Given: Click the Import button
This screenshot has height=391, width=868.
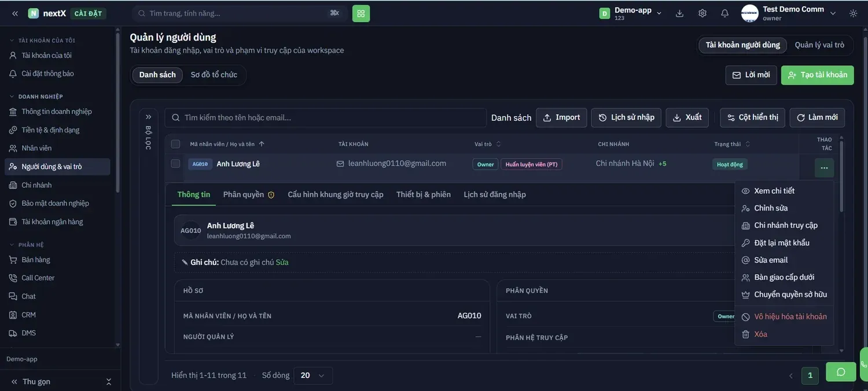Looking at the screenshot, I should [561, 117].
